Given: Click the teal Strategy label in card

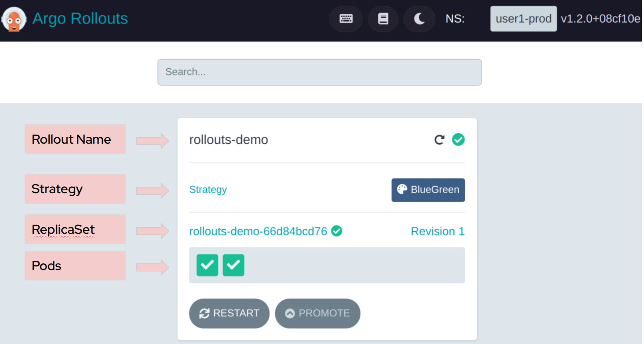Looking at the screenshot, I should pyautogui.click(x=208, y=190).
